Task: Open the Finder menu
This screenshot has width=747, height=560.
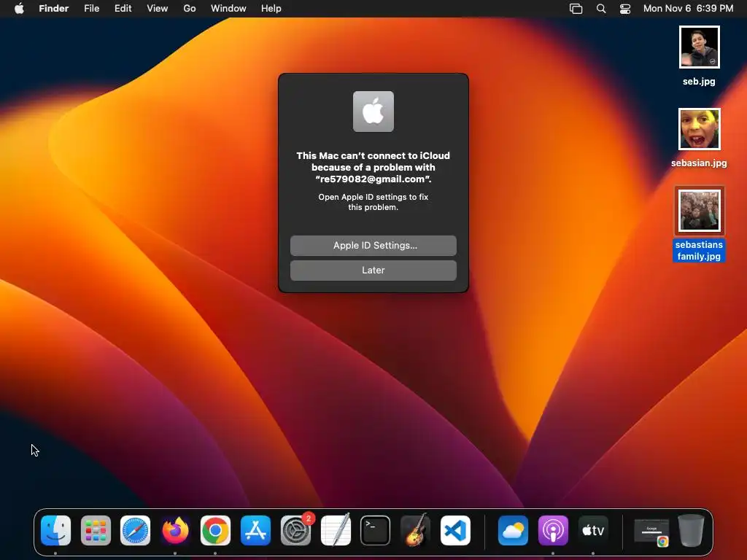Action: point(54,9)
